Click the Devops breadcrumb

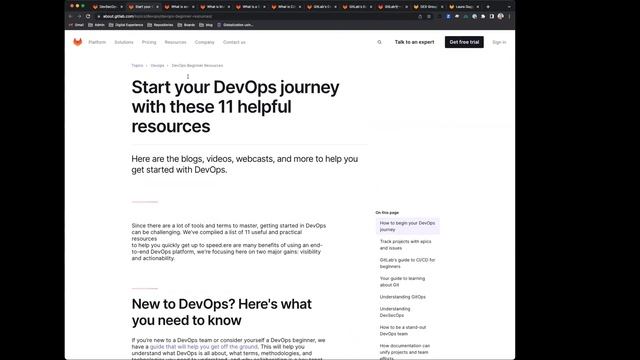click(157, 65)
